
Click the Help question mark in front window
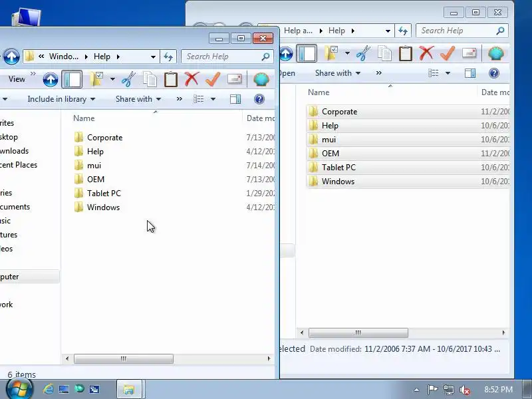click(259, 99)
